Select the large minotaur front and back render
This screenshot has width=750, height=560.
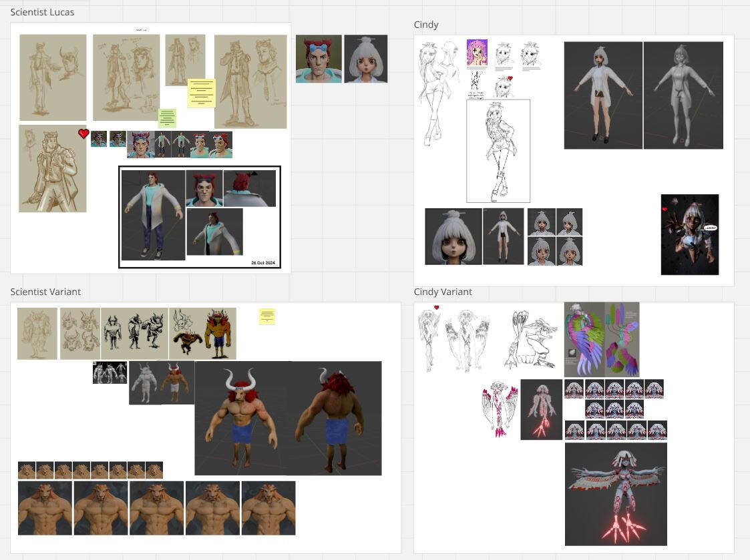288,418
